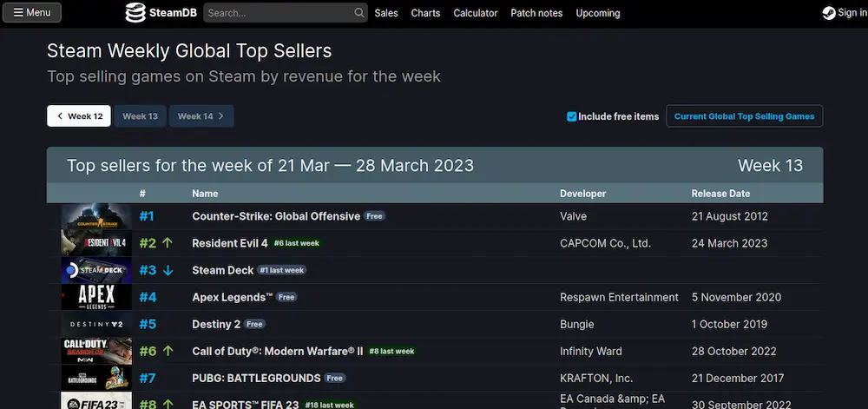Open the Steam Deck link
The height and width of the screenshot is (409, 868).
coord(222,271)
